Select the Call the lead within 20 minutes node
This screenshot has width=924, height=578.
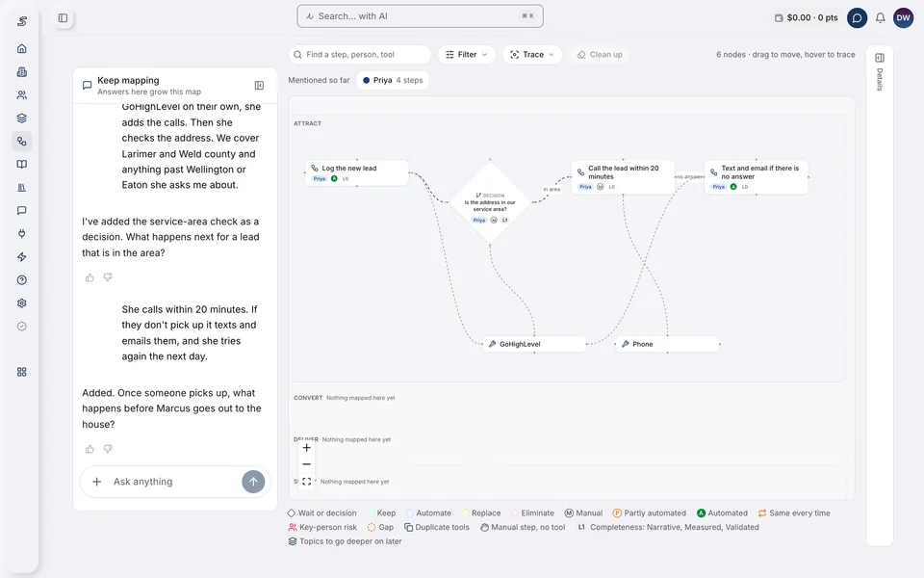(x=623, y=177)
